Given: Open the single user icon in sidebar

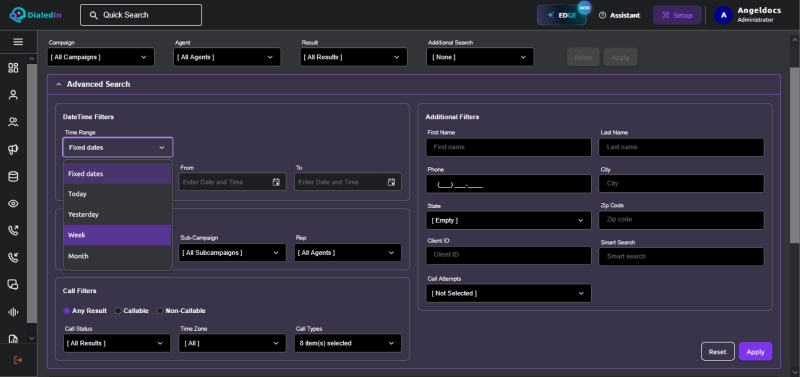Looking at the screenshot, I should (x=13, y=95).
